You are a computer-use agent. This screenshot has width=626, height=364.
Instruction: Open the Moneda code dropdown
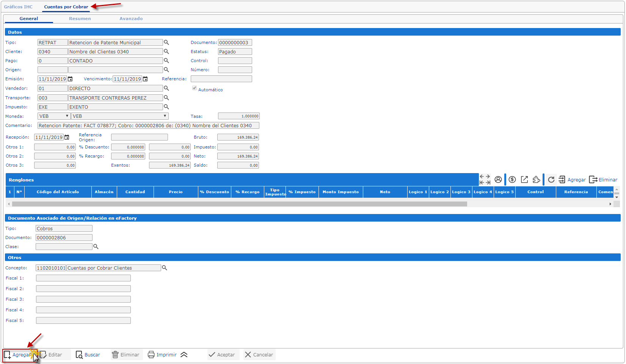click(54, 116)
